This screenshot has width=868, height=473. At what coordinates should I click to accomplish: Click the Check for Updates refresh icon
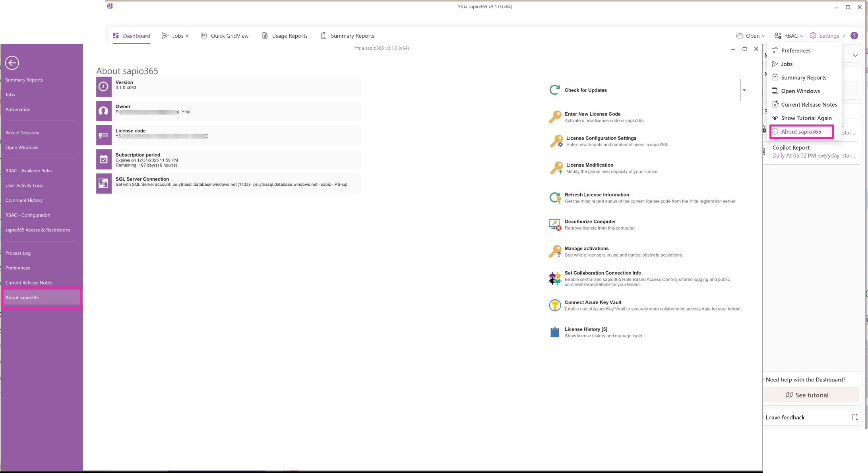[554, 90]
